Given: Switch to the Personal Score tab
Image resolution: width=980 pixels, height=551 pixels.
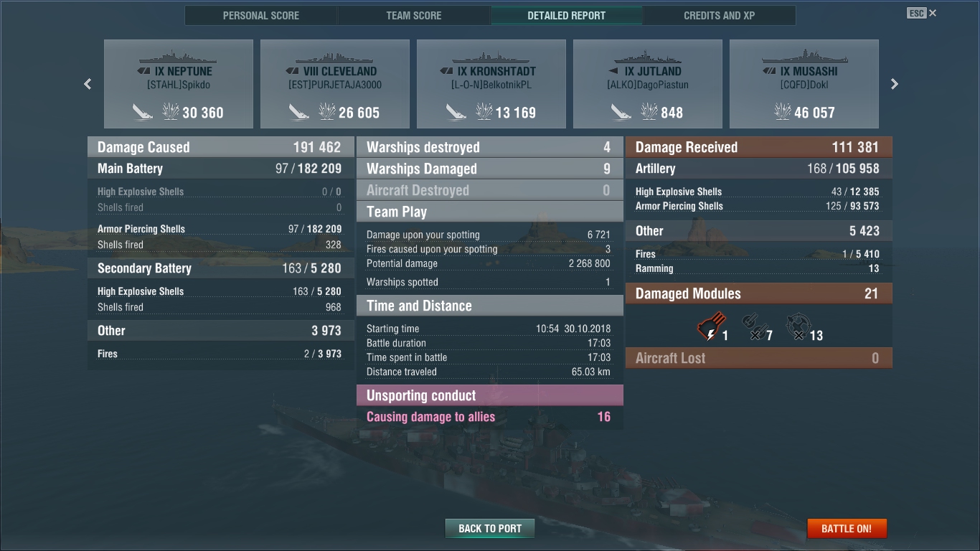Looking at the screenshot, I should (x=261, y=15).
